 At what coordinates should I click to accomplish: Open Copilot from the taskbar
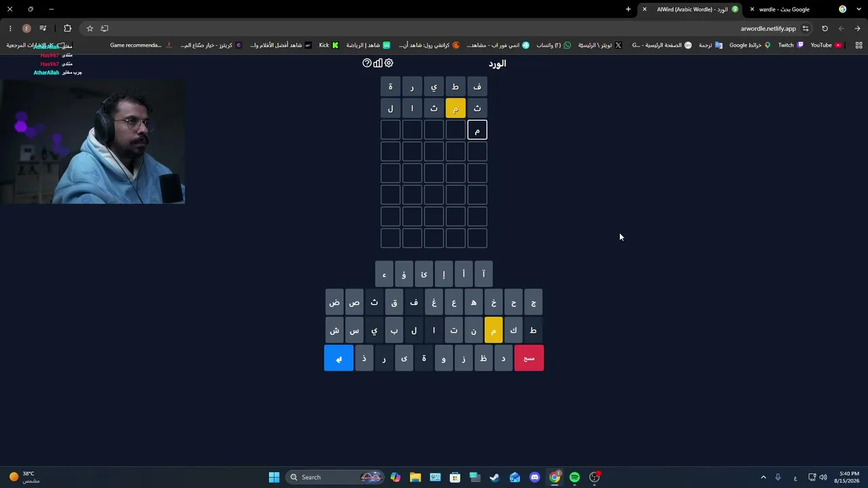click(x=395, y=477)
